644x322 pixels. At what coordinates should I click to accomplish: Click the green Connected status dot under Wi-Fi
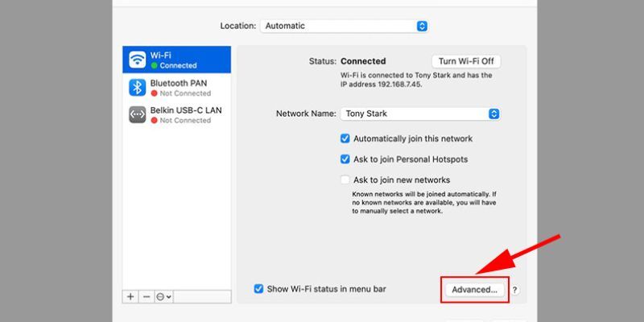pyautogui.click(x=154, y=66)
